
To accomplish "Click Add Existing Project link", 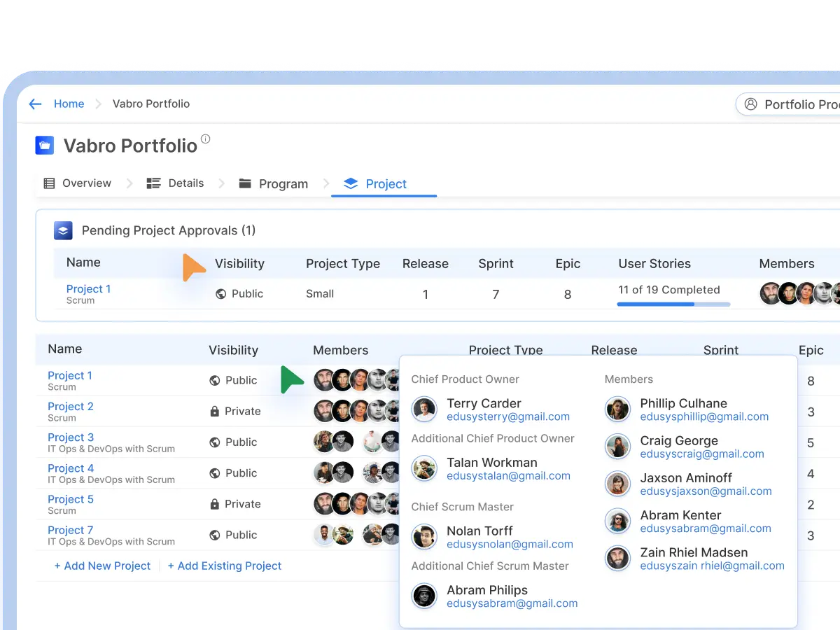I will click(x=224, y=566).
